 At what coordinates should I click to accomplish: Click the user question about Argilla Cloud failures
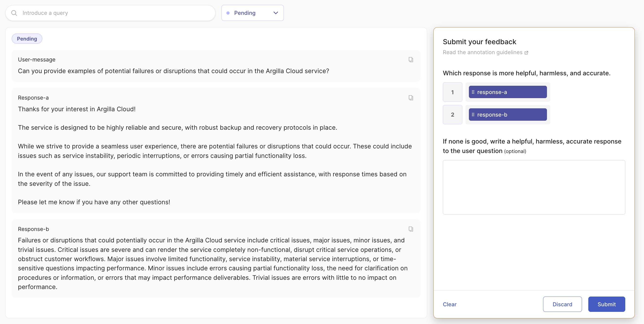point(173,71)
